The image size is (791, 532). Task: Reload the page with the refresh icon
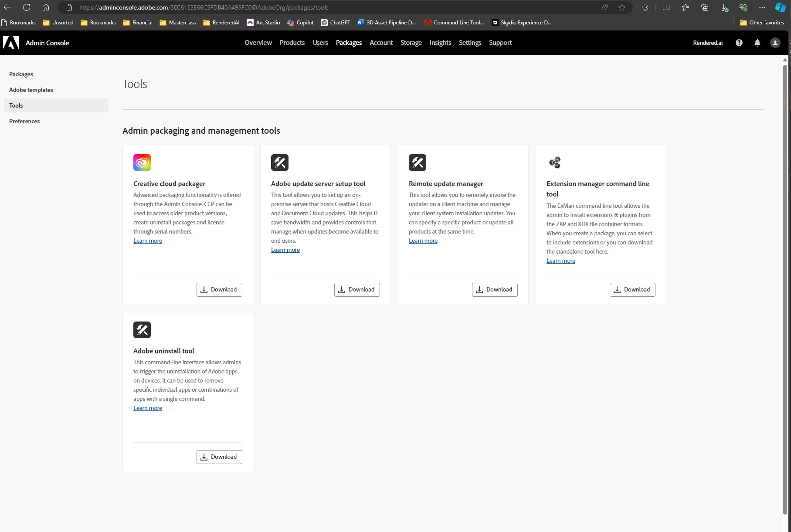tap(27, 7)
